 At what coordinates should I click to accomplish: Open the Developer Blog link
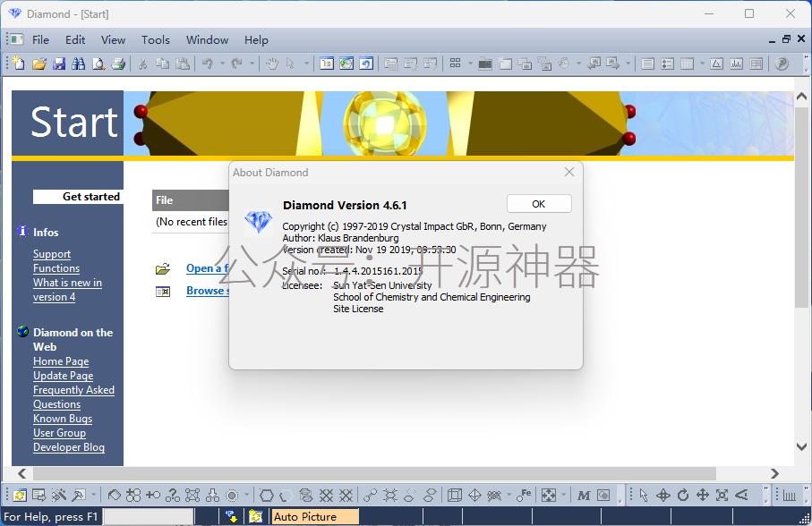(x=69, y=447)
